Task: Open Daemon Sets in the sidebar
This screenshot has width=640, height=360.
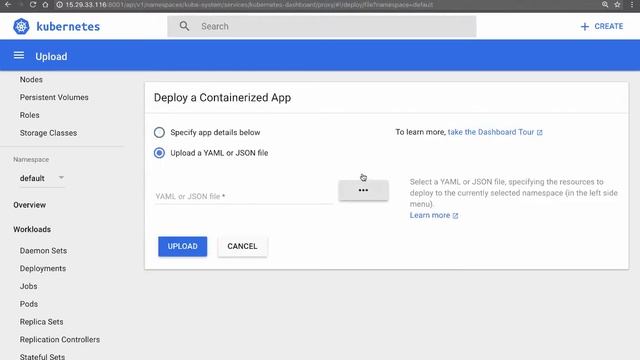Action: (43, 251)
